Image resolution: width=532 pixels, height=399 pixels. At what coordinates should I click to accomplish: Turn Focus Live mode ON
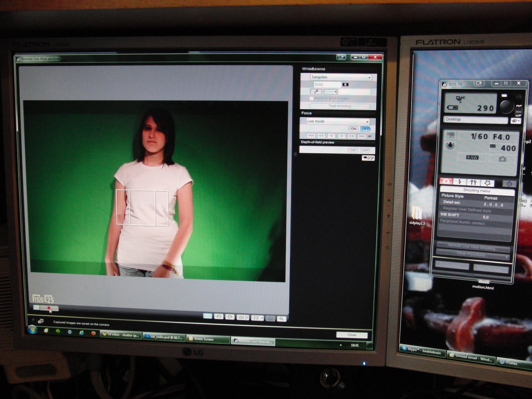click(x=353, y=129)
